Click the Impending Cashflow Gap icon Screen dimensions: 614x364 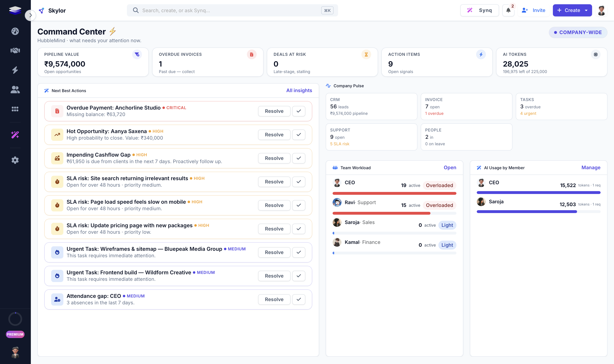click(57, 158)
